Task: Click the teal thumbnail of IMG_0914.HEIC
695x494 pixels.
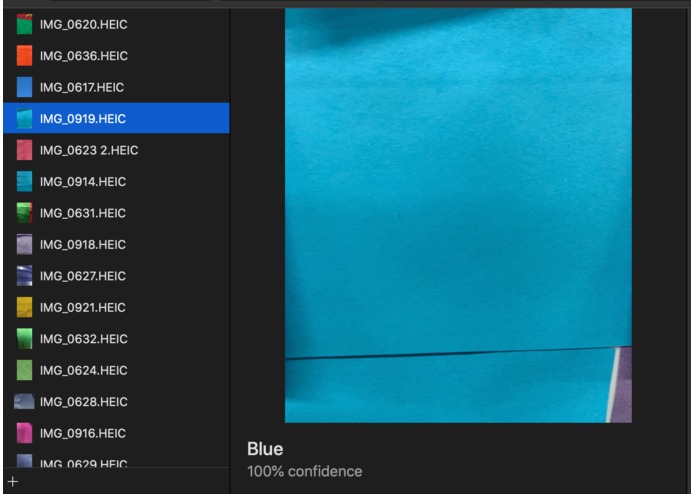Action: coord(24,182)
